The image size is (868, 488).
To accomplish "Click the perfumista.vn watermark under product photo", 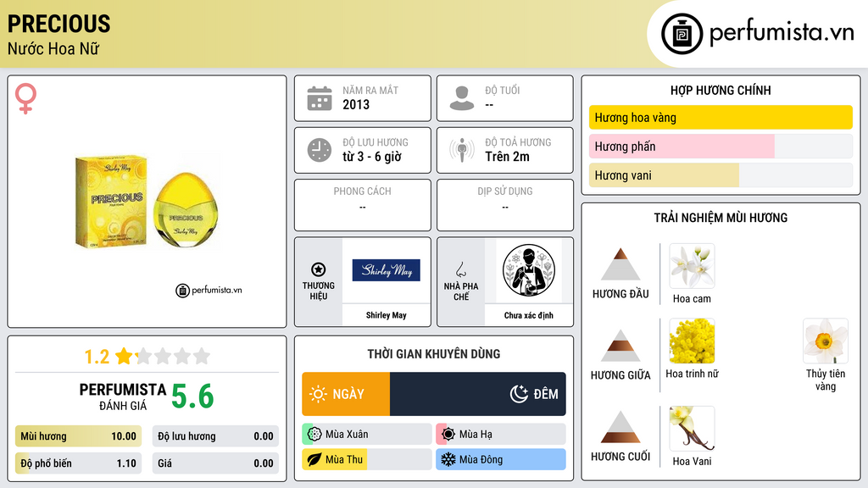I will [x=209, y=290].
